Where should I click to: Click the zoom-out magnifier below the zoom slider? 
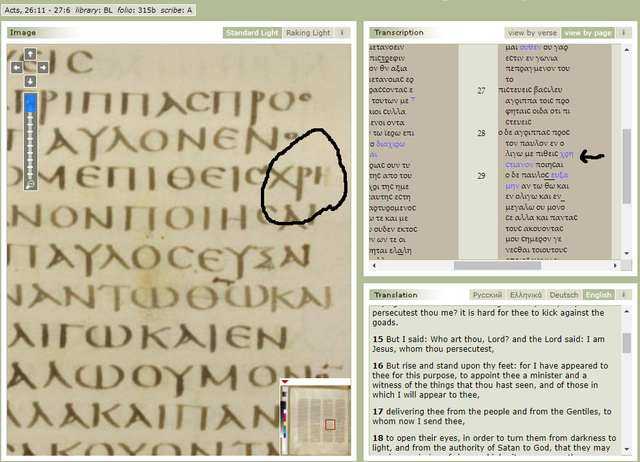pos(30,184)
